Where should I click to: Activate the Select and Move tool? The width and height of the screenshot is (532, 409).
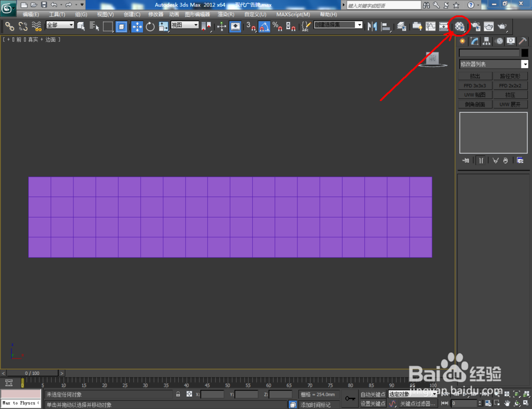tap(137, 27)
